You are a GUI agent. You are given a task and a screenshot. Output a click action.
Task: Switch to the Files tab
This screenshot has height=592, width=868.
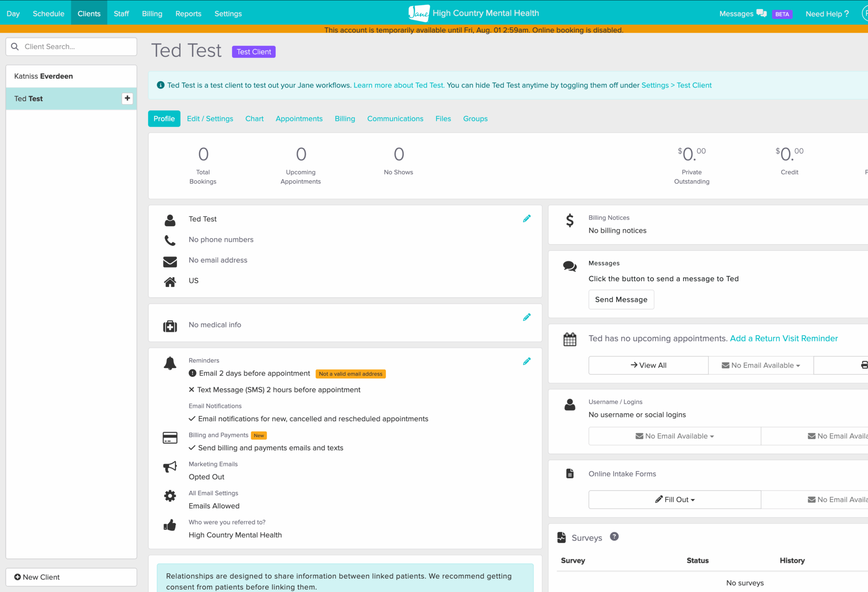[x=443, y=119]
